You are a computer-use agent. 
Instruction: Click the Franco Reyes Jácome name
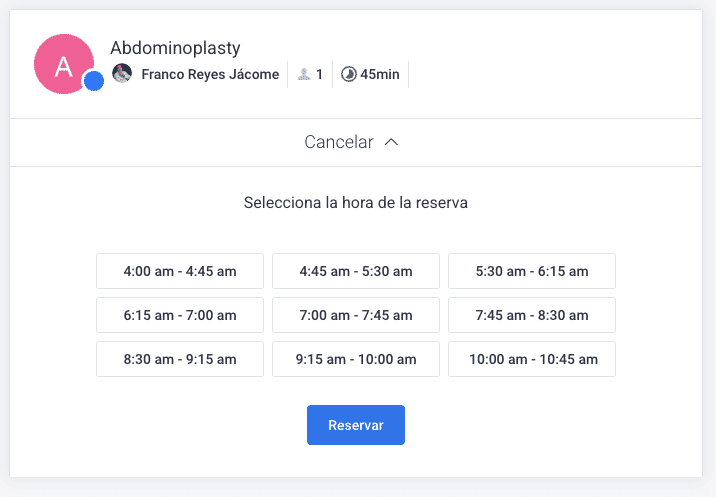point(210,74)
